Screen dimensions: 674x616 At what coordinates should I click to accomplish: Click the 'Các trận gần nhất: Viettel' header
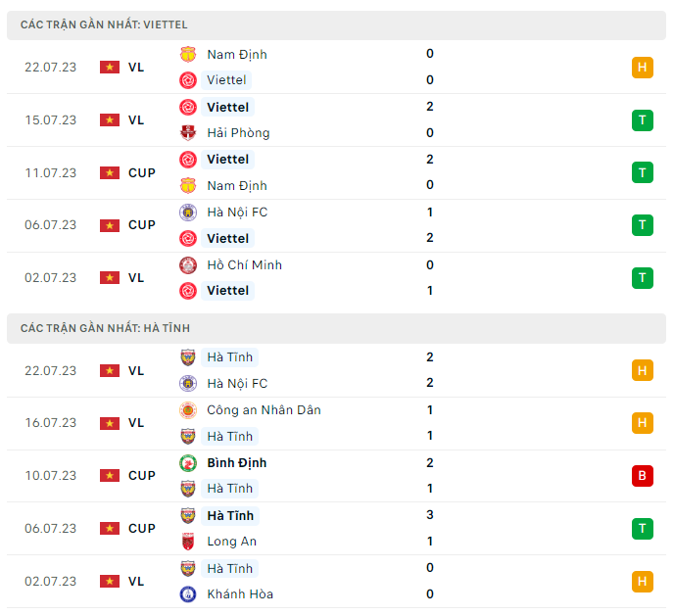click(x=104, y=24)
